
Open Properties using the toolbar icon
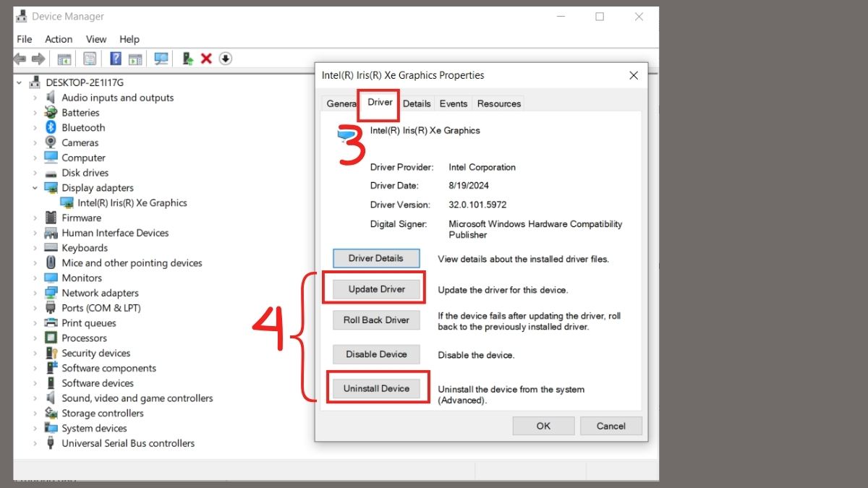89,59
